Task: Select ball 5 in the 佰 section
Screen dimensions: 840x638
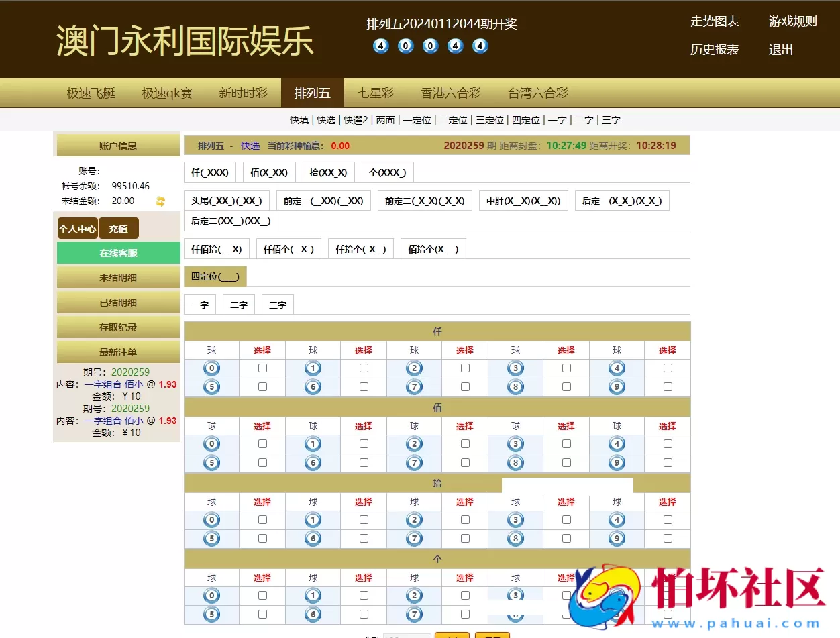Action: point(211,462)
